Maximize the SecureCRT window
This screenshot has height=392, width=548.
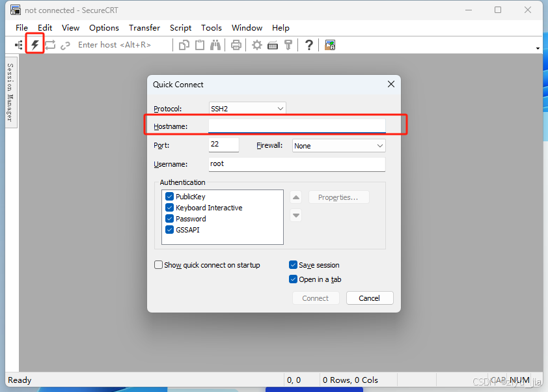click(498, 10)
